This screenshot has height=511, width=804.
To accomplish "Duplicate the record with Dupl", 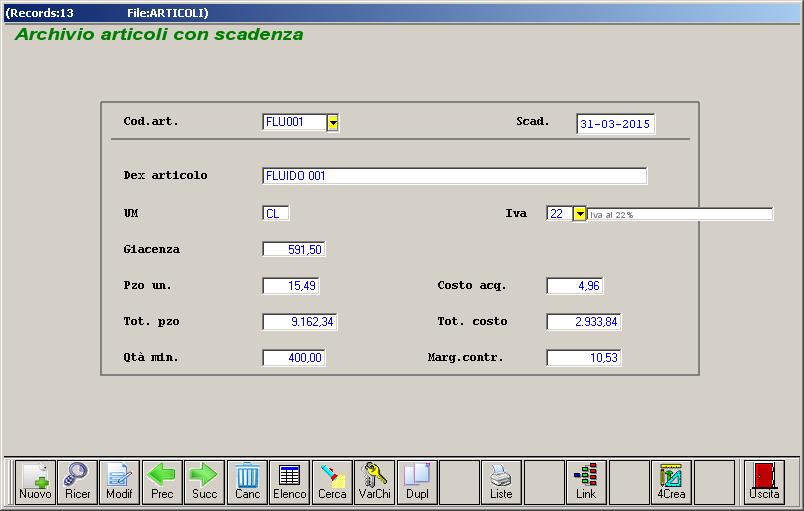I will (417, 482).
